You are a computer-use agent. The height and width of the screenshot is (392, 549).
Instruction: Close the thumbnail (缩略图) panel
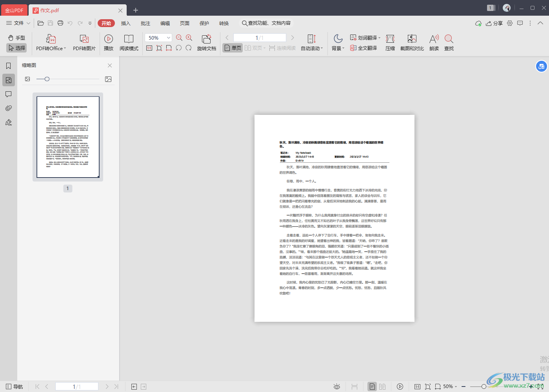pyautogui.click(x=110, y=65)
